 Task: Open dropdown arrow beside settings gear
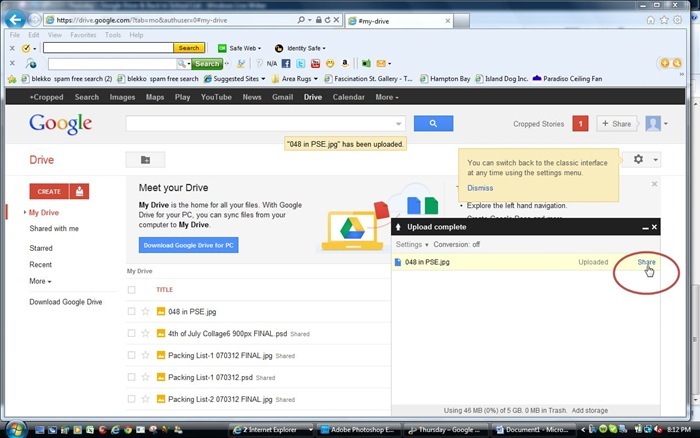click(655, 159)
